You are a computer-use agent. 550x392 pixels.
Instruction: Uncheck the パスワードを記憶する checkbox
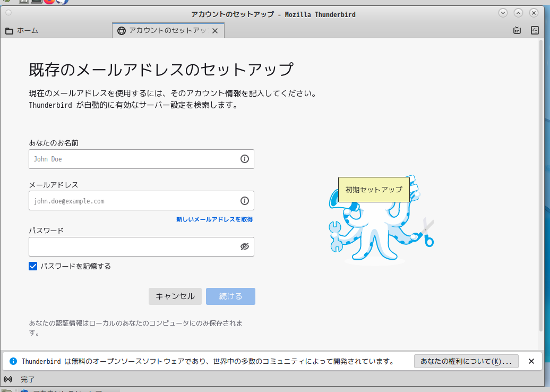[x=33, y=266]
